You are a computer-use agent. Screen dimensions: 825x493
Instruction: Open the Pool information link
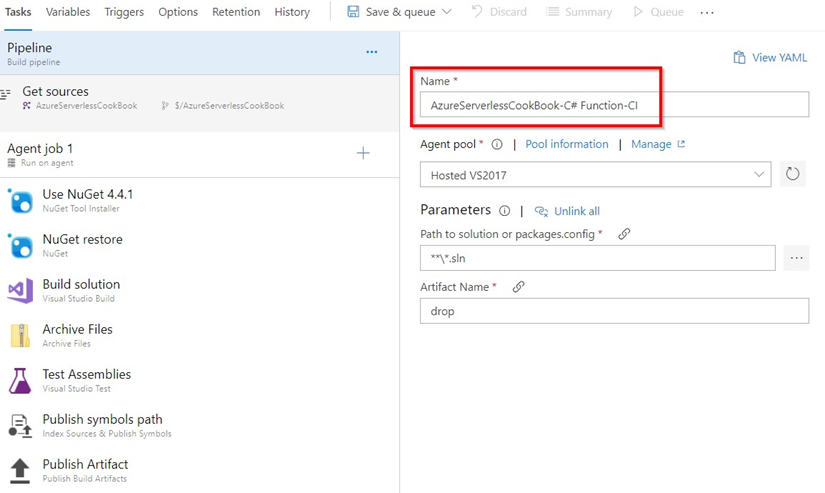point(567,144)
